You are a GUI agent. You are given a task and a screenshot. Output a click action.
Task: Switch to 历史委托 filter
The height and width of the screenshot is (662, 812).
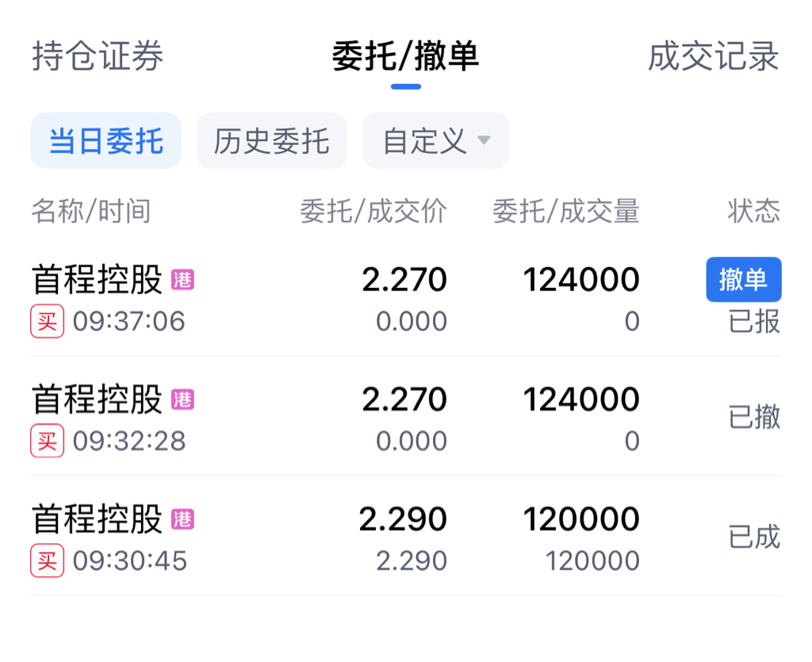coord(271,141)
